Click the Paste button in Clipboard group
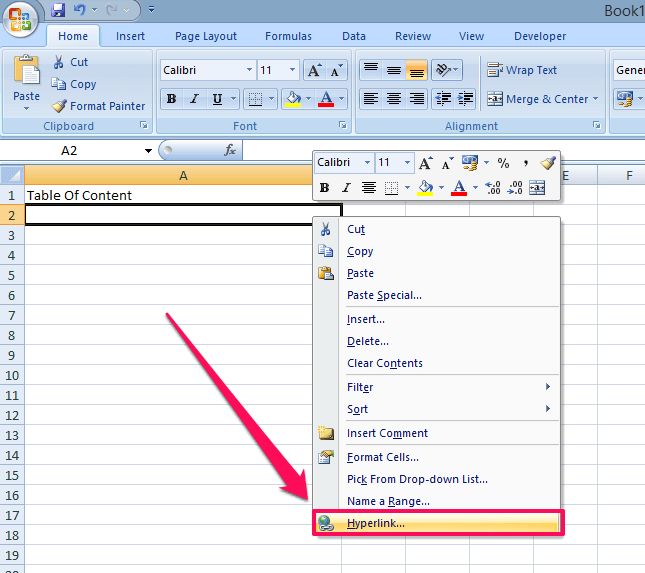This screenshot has height=573, width=645. (x=26, y=82)
